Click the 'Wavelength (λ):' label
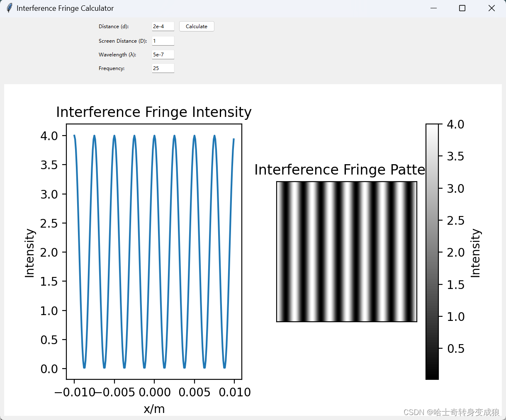Viewport: 506px width, 420px height. tap(117, 55)
